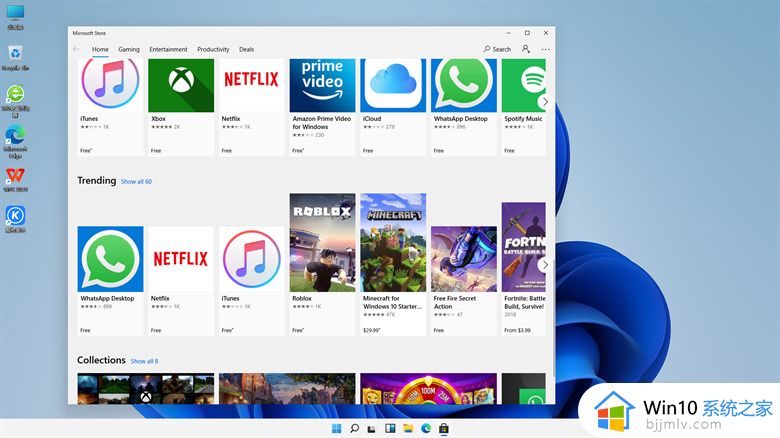Click Show all Collections link
This screenshot has width=780, height=438.
coord(144,361)
